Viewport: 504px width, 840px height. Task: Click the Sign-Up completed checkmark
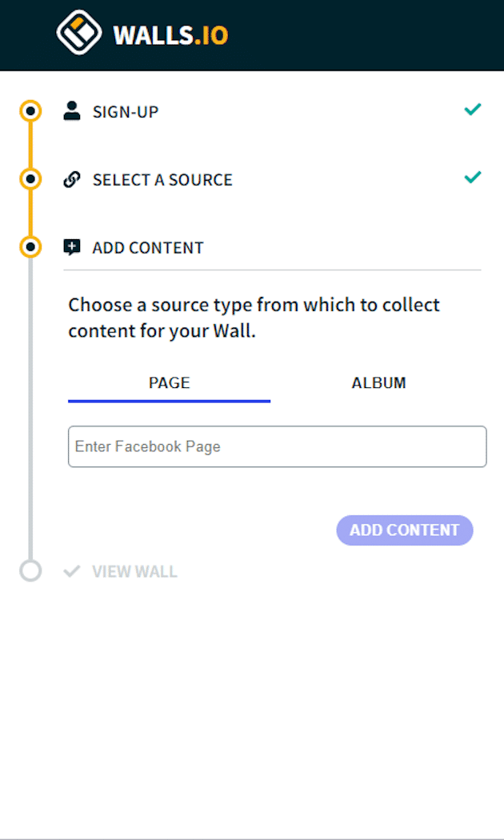pyautogui.click(x=473, y=110)
